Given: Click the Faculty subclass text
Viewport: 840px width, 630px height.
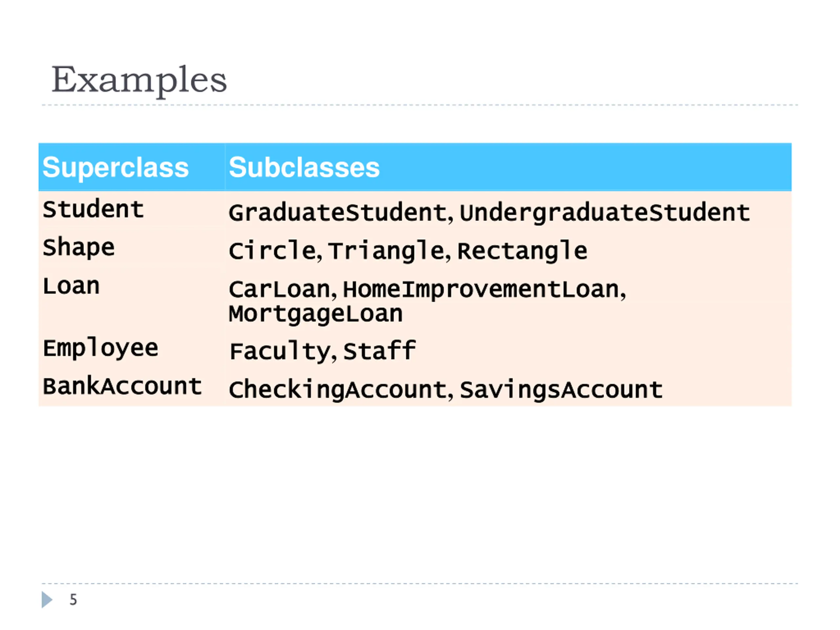Looking at the screenshot, I should [280, 351].
